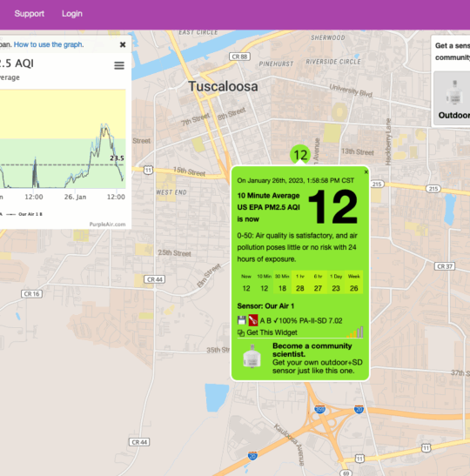
Task: Toggle 'Our Air 1 B' legend series
Action: (x=24, y=214)
